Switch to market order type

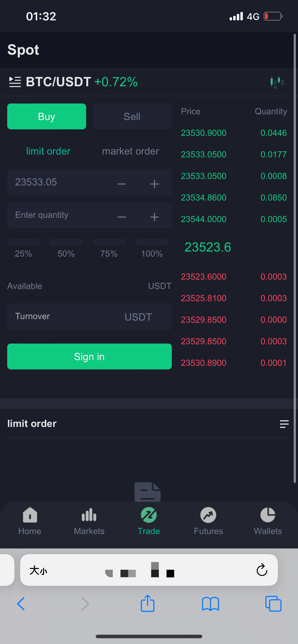click(x=131, y=151)
